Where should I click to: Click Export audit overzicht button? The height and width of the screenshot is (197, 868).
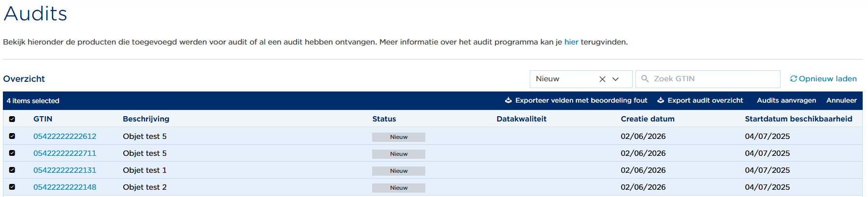click(x=700, y=100)
